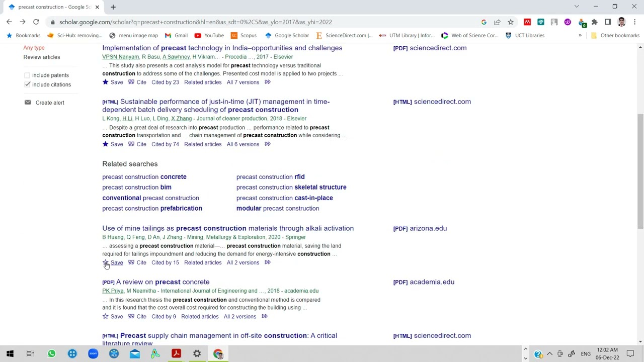
Task: Reload the Google Scholar page
Action: pos(36,22)
